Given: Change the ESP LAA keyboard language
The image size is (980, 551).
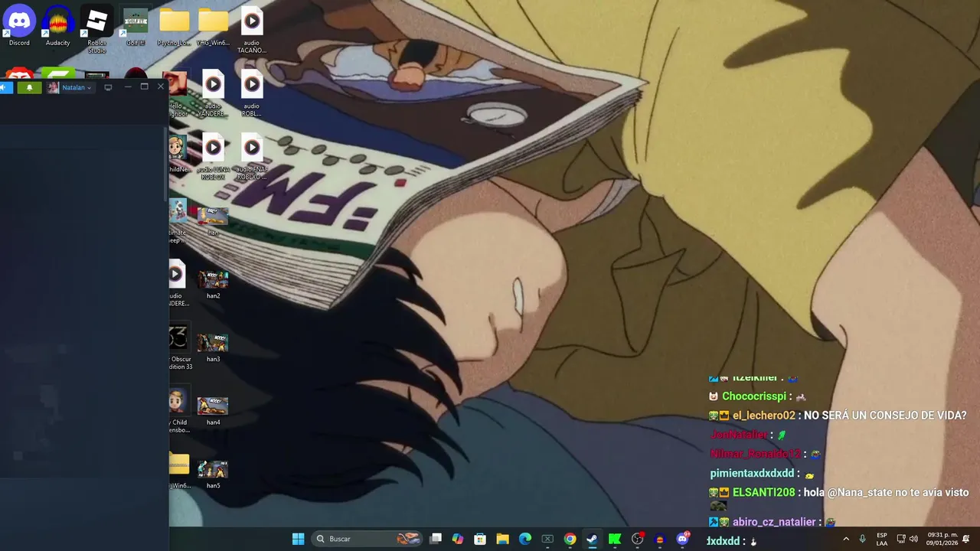Looking at the screenshot, I should pos(882,539).
